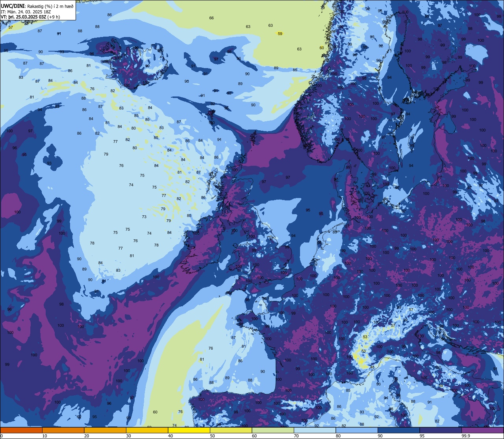Click the '30' legend scale label
This screenshot has width=504, height=439.
[x=128, y=436]
